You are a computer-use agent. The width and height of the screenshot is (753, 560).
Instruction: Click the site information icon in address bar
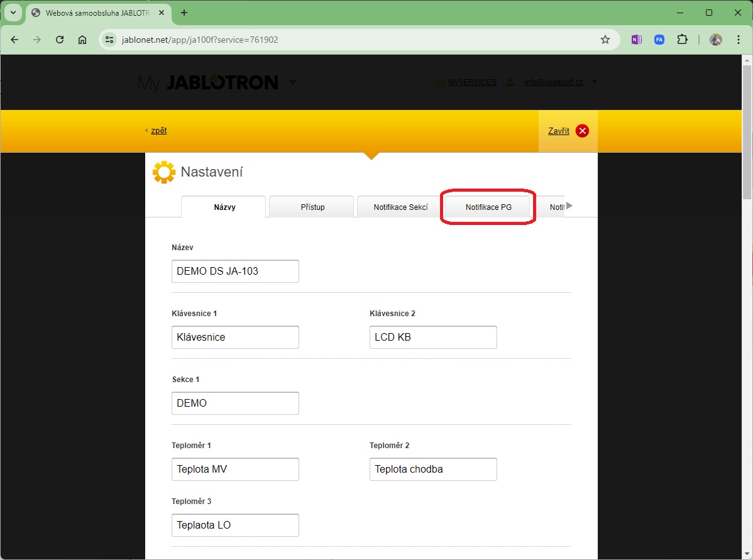(109, 40)
